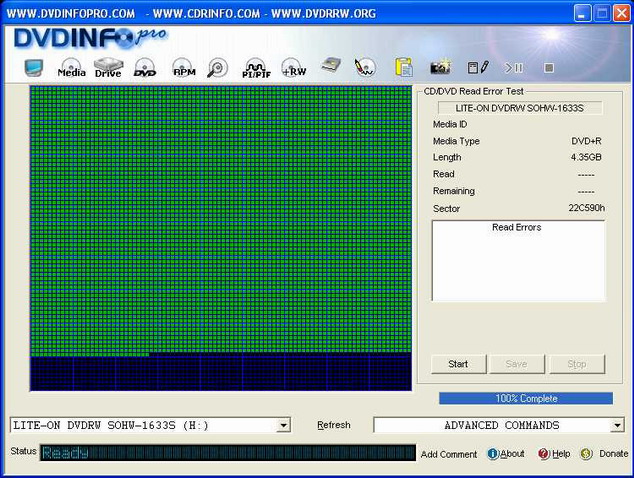
Task: Click the 4.35GB length value
Action: coord(586,157)
